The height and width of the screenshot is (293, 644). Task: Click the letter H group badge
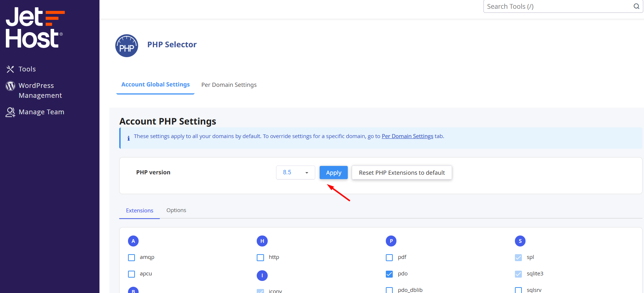[x=262, y=241]
